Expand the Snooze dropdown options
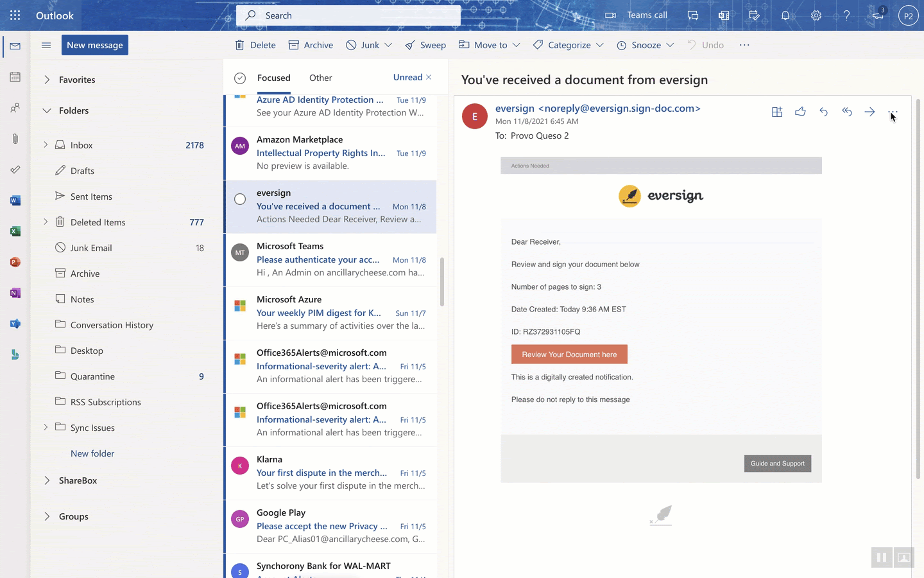 click(670, 45)
